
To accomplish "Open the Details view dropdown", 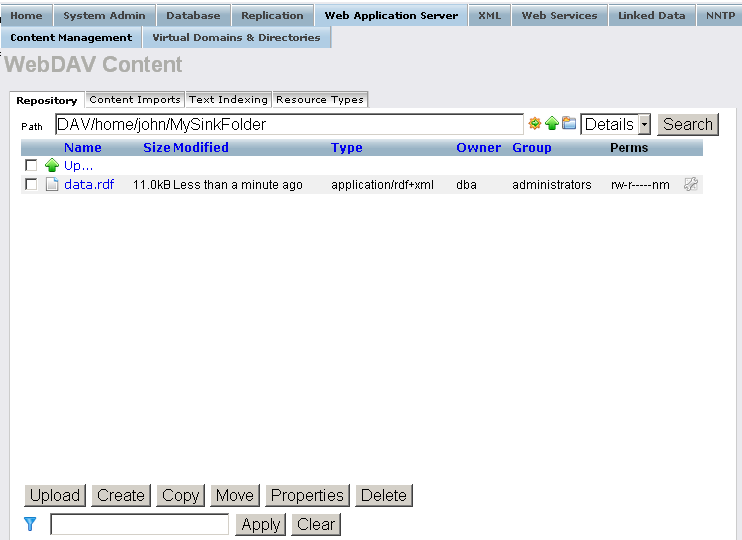I will pos(643,125).
